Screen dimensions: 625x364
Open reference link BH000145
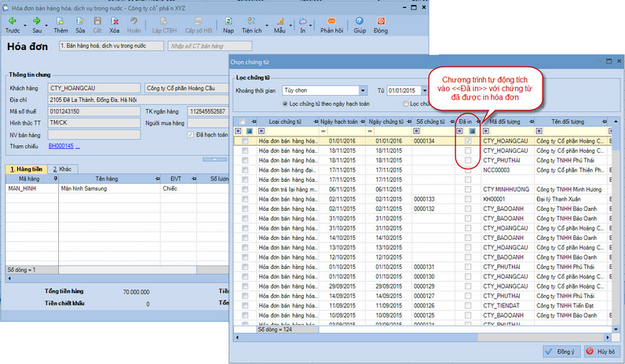(x=61, y=146)
